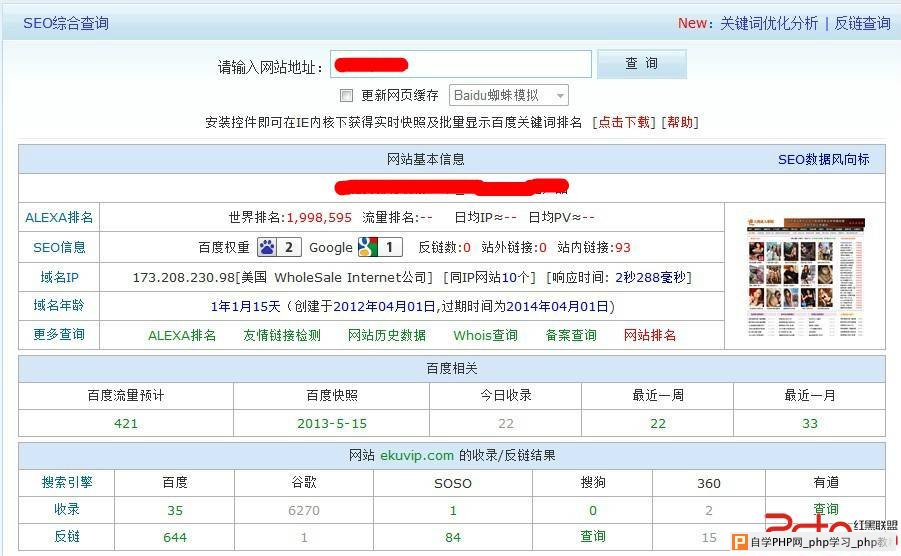Screen dimensions: 901x556
Task: Click the SOSO 反链 count 84
Action: click(453, 537)
